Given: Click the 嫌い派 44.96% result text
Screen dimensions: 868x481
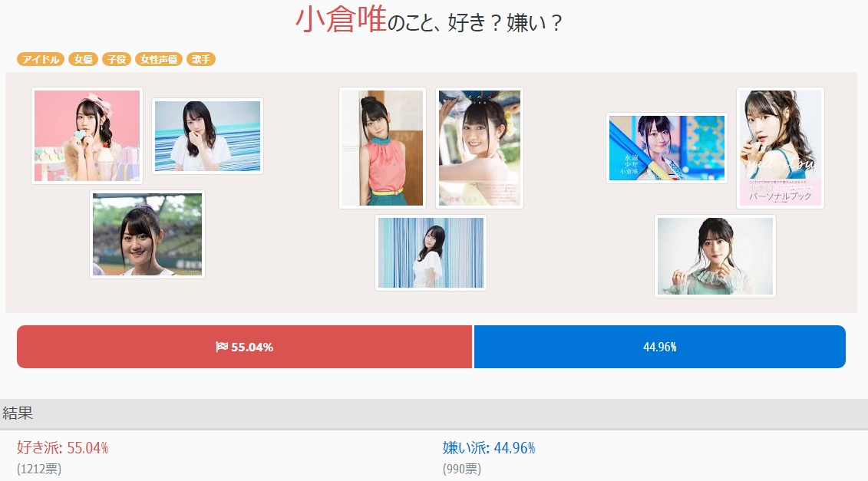Looking at the screenshot, I should coord(489,448).
